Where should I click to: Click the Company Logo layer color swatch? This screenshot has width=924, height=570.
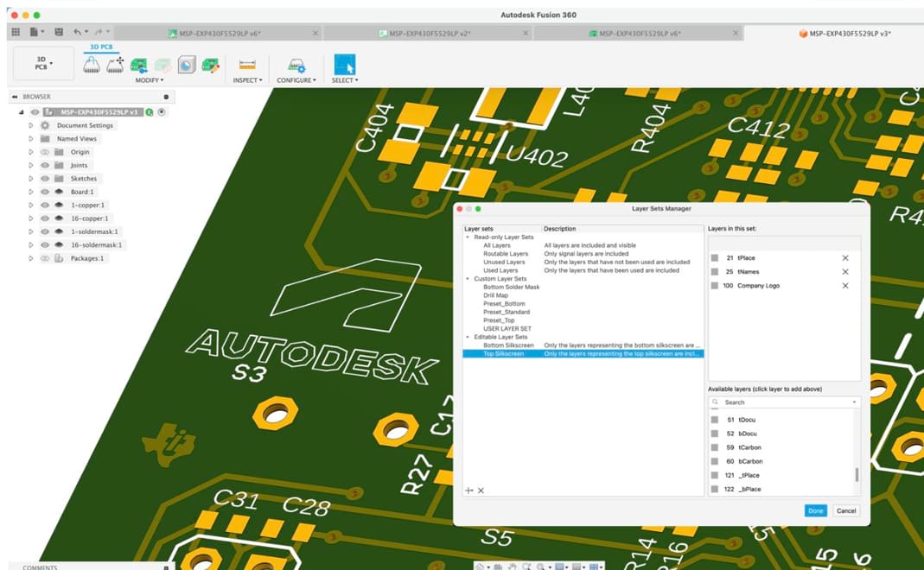pos(715,286)
